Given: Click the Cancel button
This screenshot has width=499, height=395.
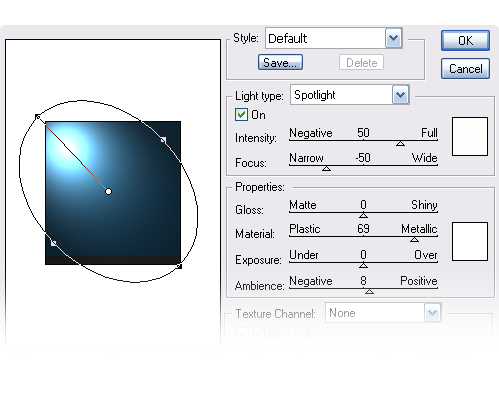Looking at the screenshot, I should click(465, 69).
